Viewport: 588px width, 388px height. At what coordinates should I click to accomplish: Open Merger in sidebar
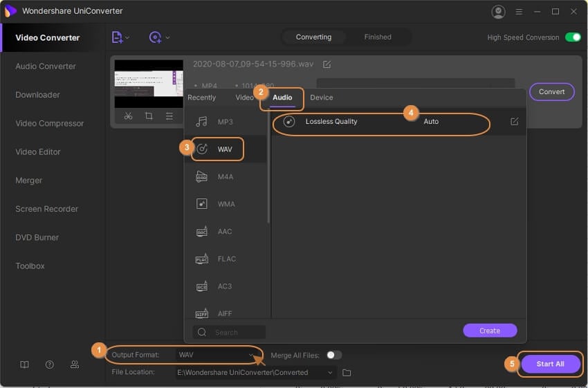pos(29,181)
